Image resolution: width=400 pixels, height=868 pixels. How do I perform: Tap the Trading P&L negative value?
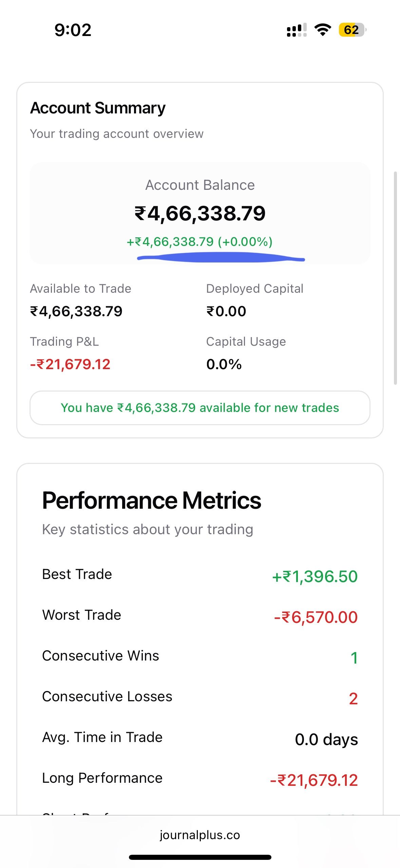70,364
